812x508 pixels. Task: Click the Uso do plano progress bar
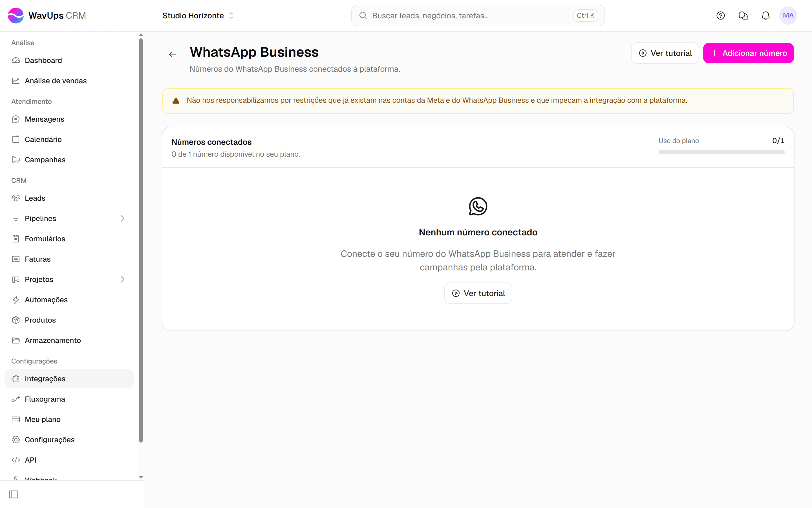coord(721,152)
